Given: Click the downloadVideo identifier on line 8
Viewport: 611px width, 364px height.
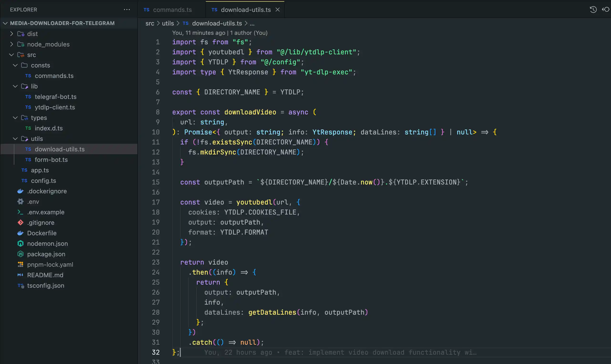Looking at the screenshot, I should click(250, 112).
